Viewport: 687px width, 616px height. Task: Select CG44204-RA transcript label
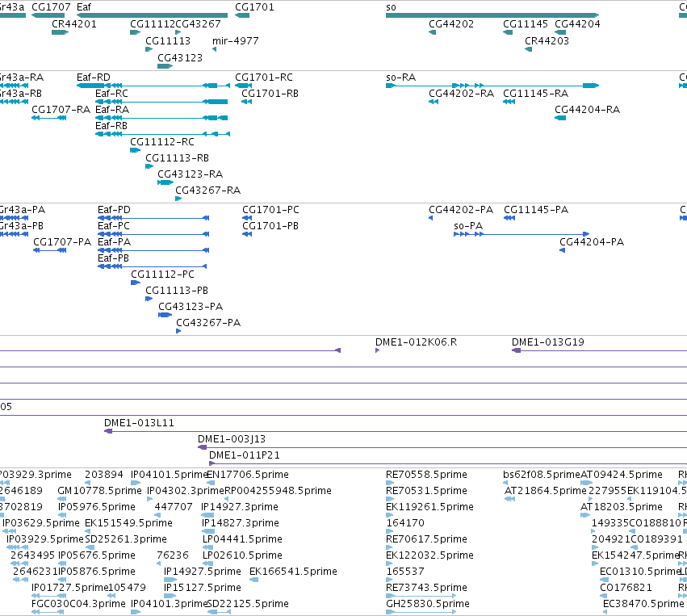coord(588,110)
